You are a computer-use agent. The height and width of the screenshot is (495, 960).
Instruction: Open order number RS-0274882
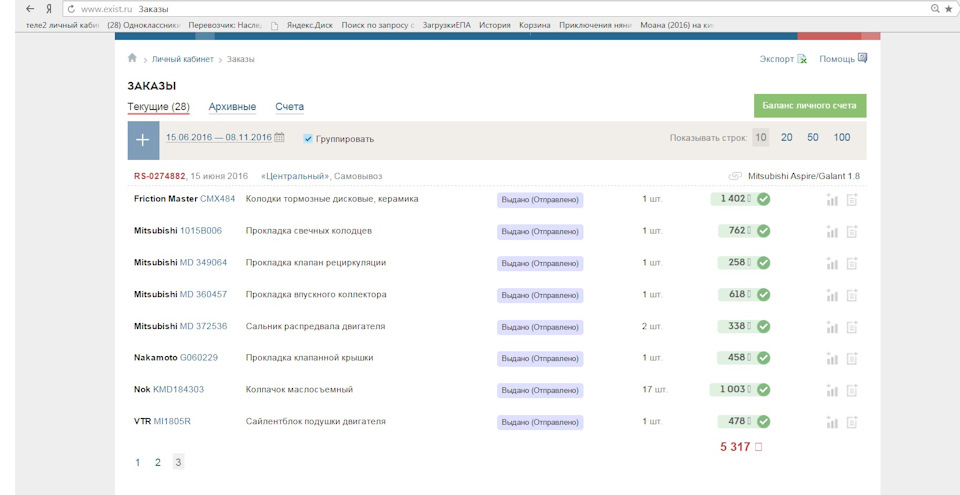tap(159, 176)
